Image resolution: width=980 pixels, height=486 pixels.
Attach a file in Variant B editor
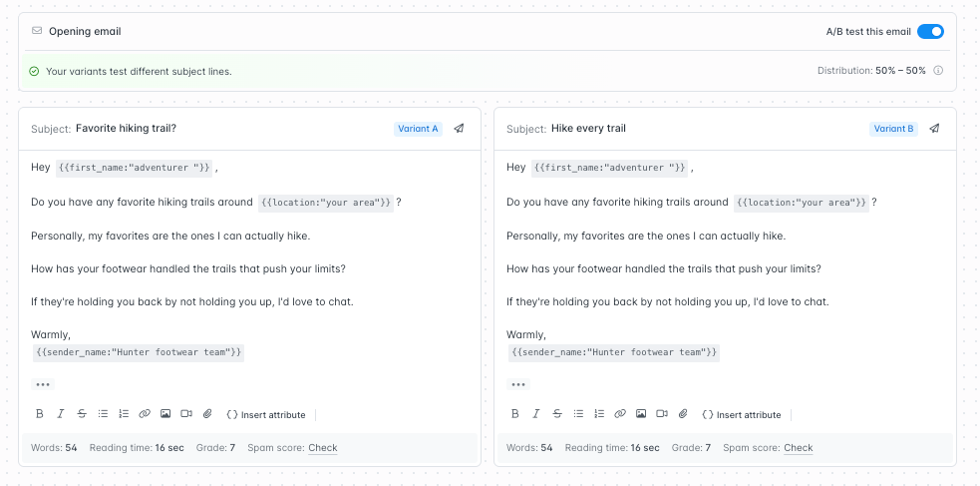click(683, 414)
